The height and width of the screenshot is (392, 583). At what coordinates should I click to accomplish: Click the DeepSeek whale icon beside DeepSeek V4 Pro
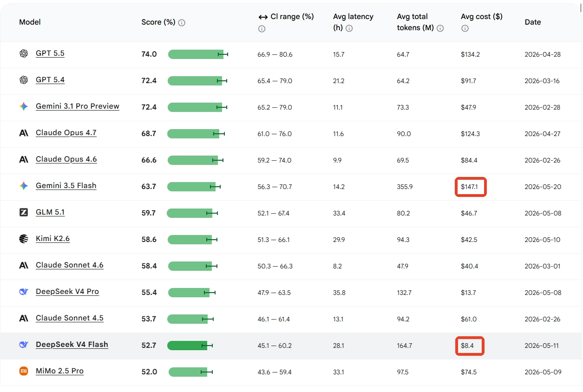pos(24,292)
